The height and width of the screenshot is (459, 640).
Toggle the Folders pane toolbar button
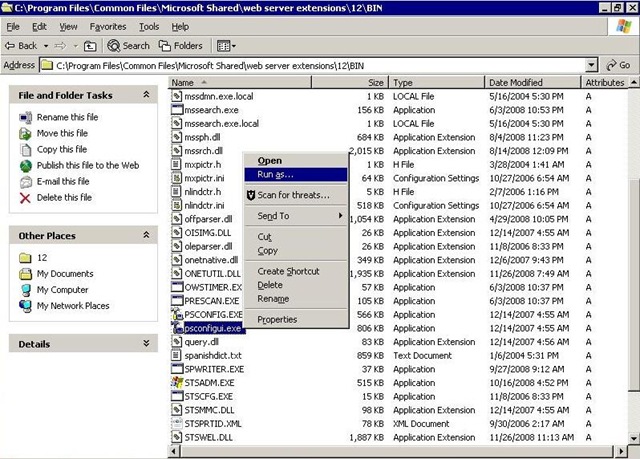180,46
